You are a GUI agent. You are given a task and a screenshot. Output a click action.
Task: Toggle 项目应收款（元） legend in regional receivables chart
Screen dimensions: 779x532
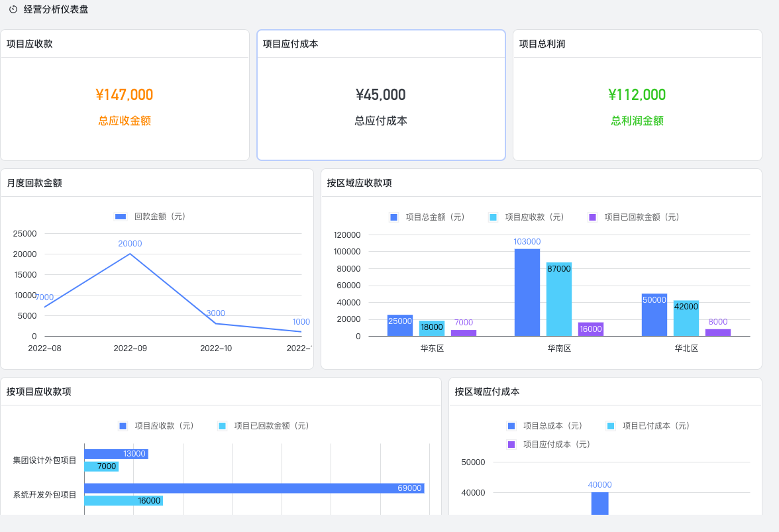[x=493, y=217]
